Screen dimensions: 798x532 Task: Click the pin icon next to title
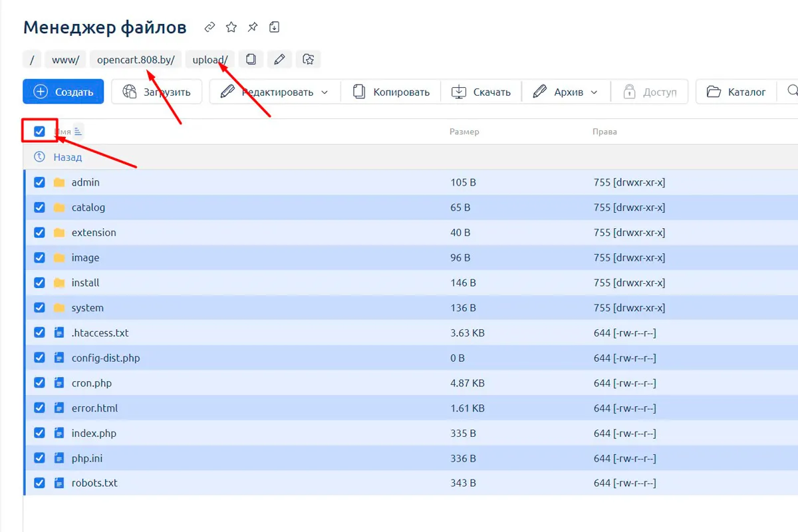coord(253,27)
